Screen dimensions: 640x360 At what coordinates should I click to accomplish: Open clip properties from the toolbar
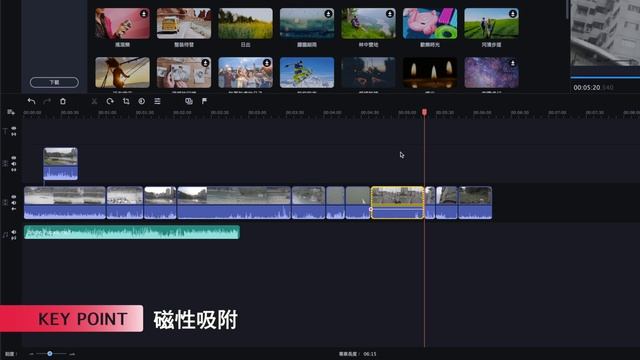tap(158, 101)
